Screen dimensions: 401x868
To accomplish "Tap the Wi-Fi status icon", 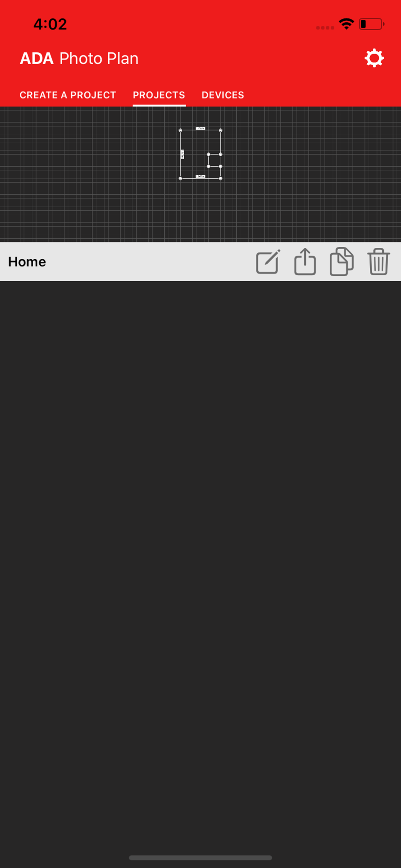I will tap(346, 24).
